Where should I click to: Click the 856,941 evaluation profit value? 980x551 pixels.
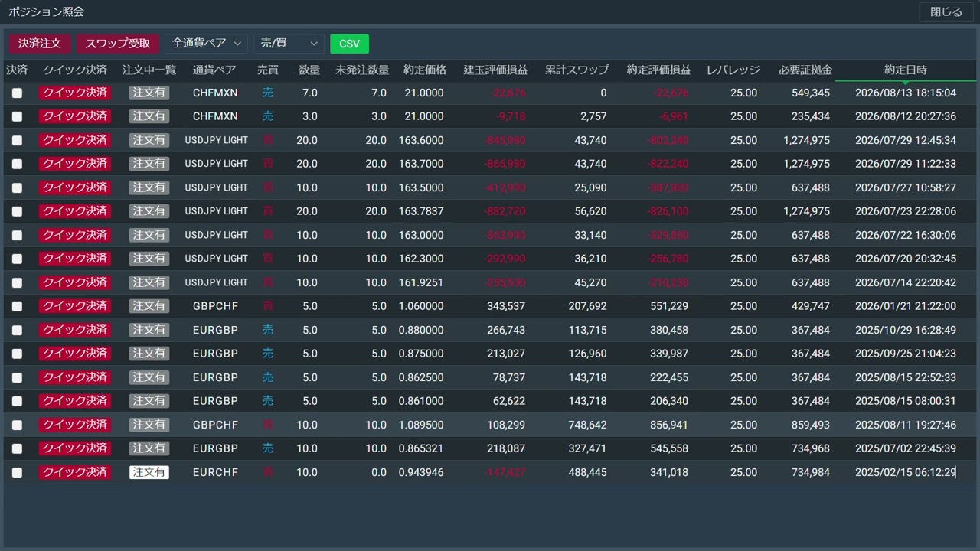click(x=669, y=425)
